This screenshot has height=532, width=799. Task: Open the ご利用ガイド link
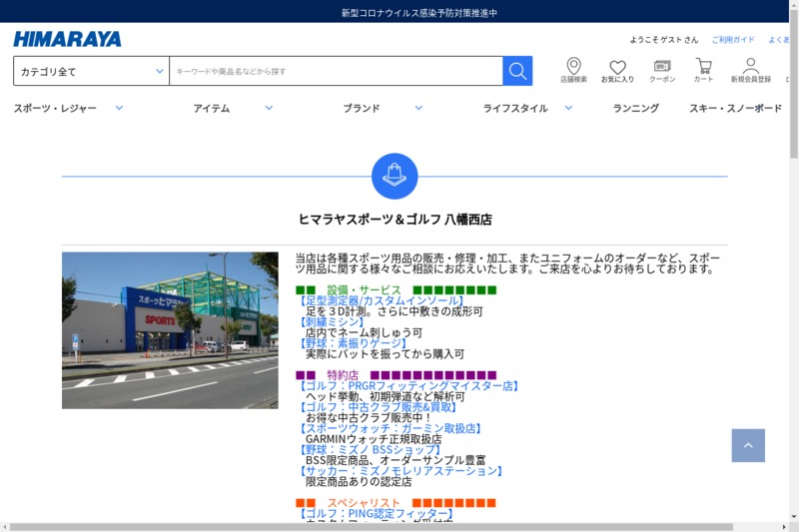[x=733, y=40]
